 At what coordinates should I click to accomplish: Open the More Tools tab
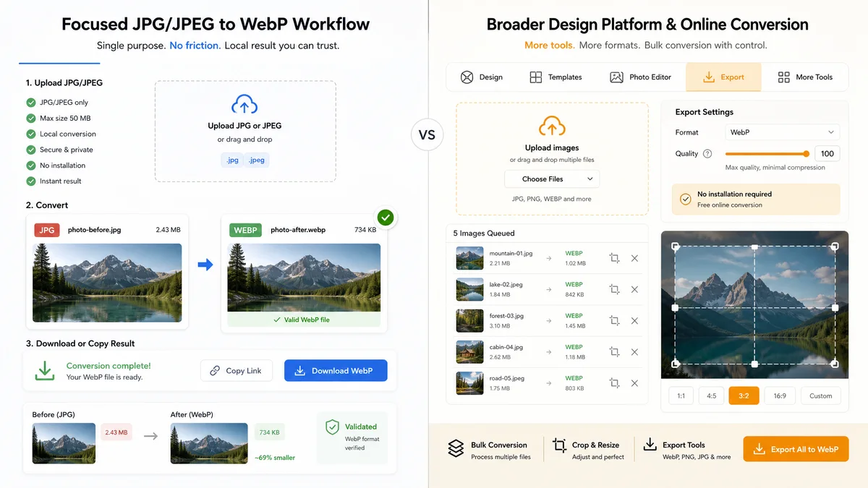(x=805, y=77)
